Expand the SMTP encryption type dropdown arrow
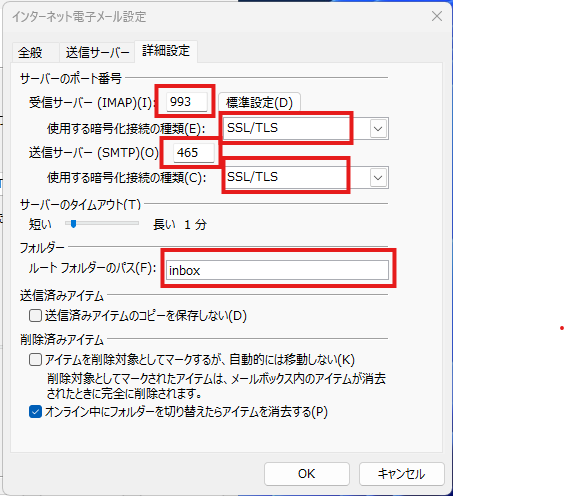The image size is (564, 496). click(x=378, y=178)
